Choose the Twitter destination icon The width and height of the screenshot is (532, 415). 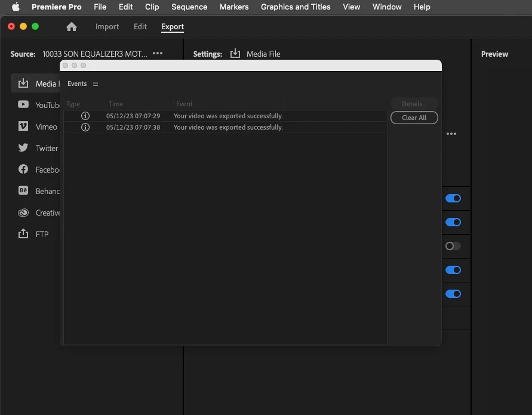(x=23, y=147)
